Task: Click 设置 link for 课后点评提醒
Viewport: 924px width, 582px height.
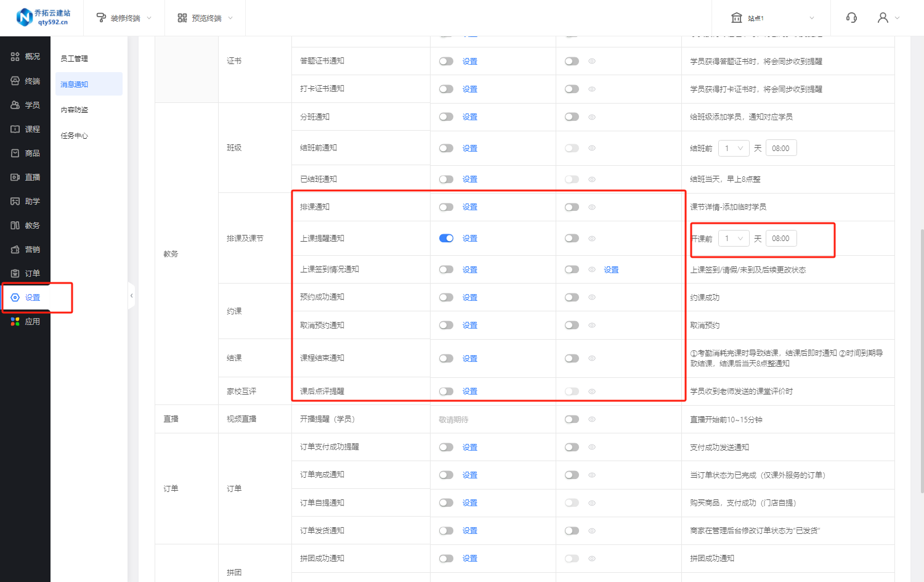Action: (x=470, y=391)
